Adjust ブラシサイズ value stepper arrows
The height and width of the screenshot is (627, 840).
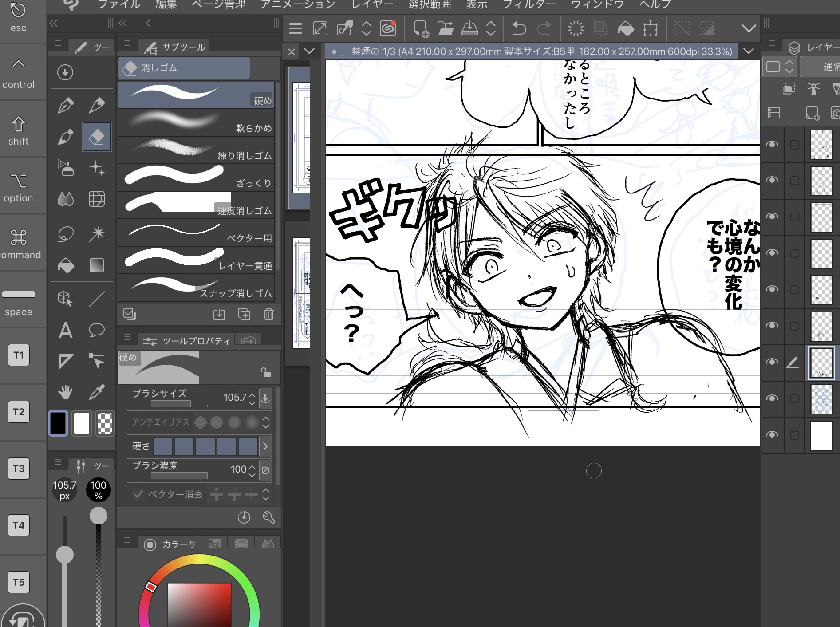252,398
